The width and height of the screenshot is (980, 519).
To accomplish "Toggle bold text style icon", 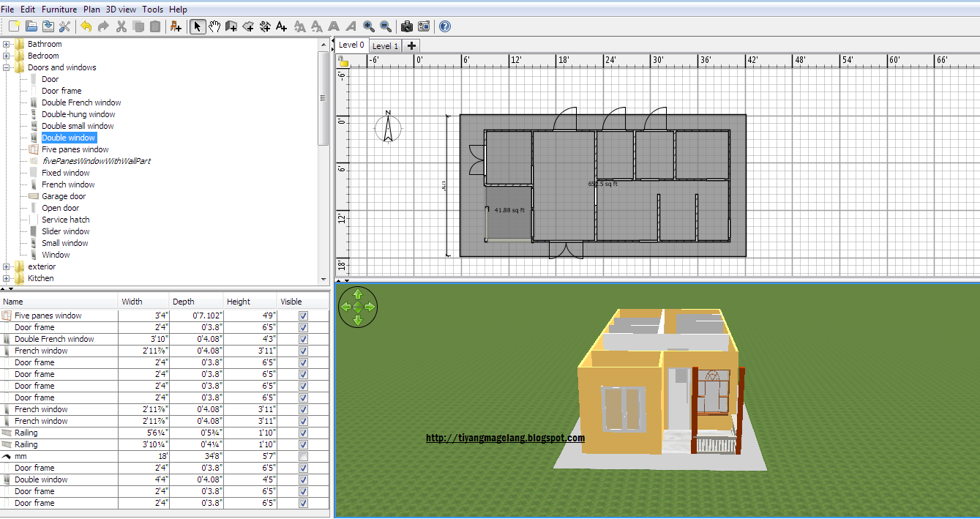I will (x=334, y=26).
